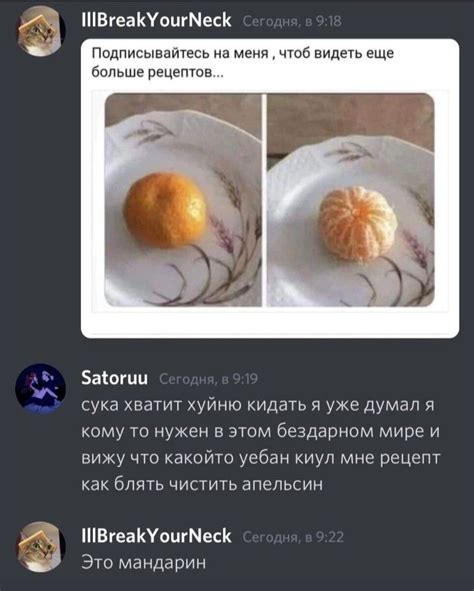Click the timestamp "Сегодня, в 9:22"
The image size is (474, 591).
point(293,537)
